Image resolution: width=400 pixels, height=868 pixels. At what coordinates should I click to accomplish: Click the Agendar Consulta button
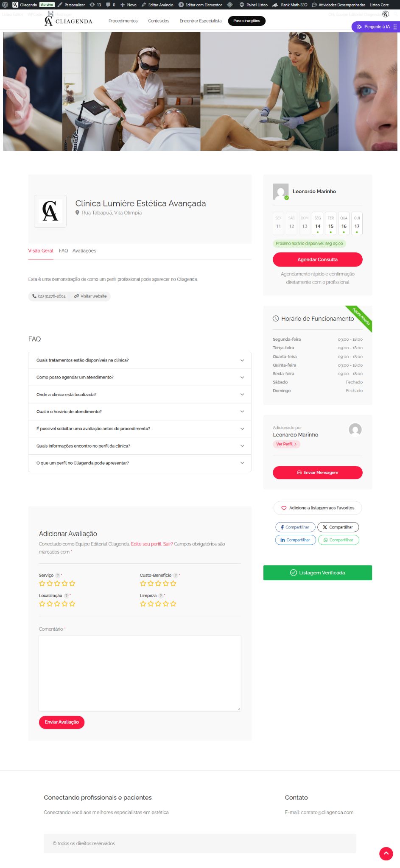[x=318, y=259]
